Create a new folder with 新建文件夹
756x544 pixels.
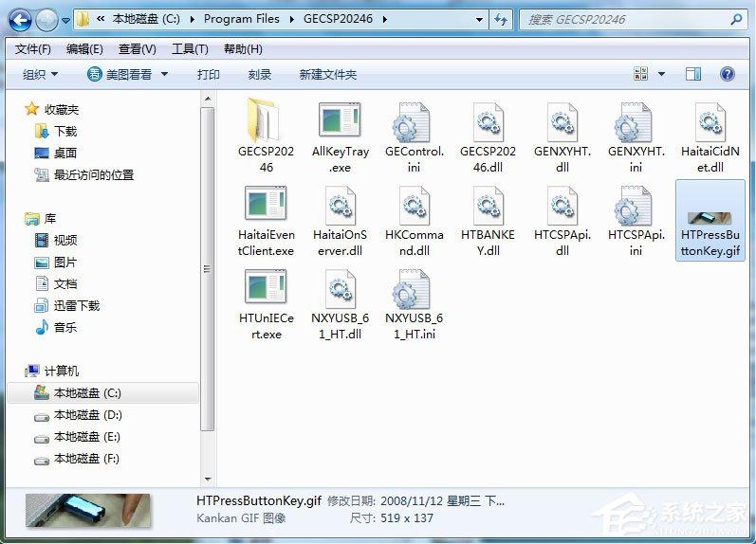(328, 74)
